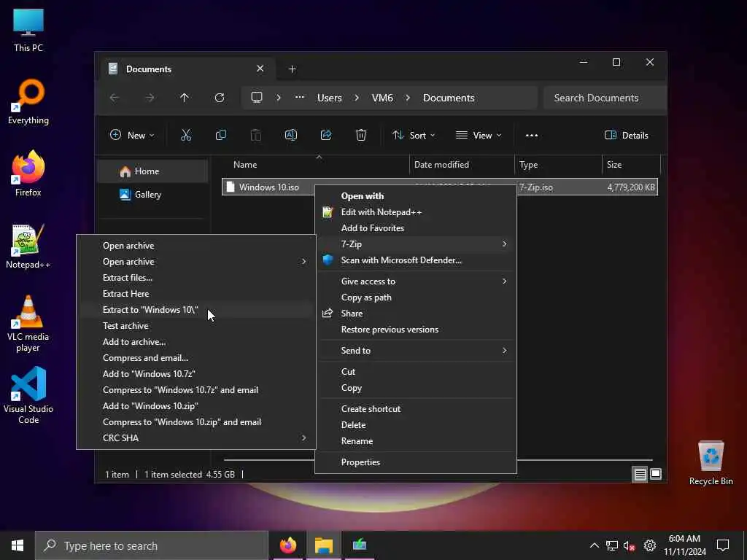Click the Copy icon in Explorer toolbar
747x560 pixels.
(x=220, y=135)
